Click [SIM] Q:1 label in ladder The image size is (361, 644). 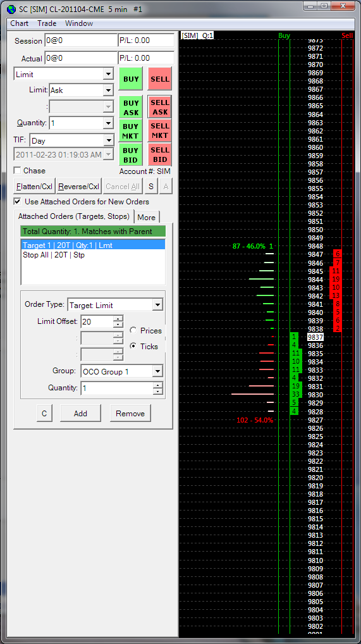[x=197, y=35]
